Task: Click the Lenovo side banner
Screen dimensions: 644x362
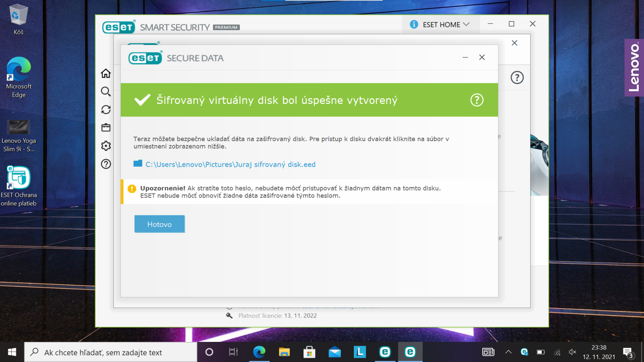Action: (634, 67)
